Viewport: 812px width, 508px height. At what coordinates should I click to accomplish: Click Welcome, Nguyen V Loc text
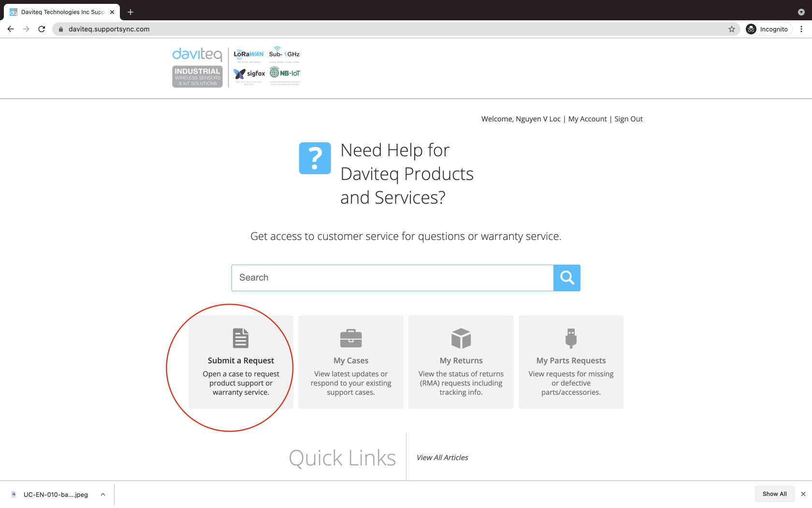[x=521, y=119]
